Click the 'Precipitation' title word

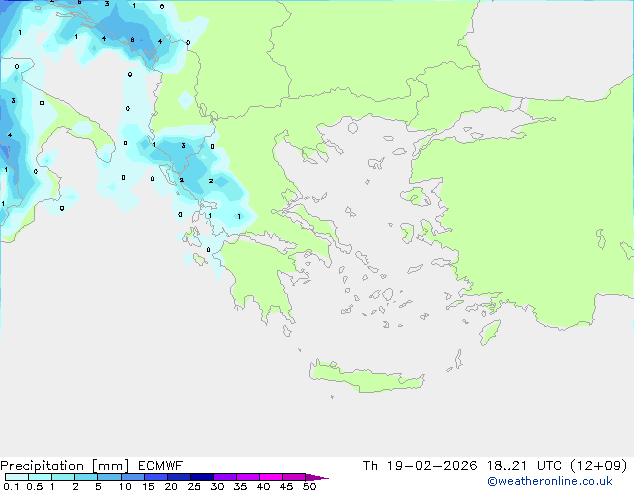coord(42,466)
